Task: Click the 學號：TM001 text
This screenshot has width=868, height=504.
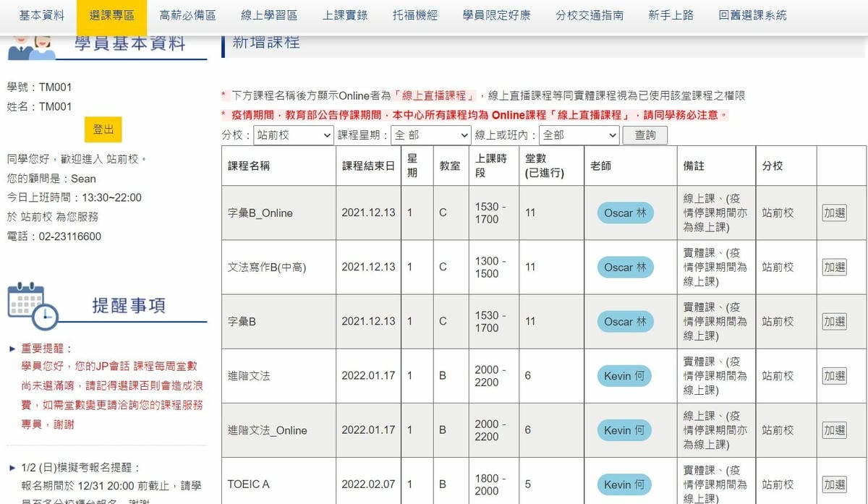Action: pos(40,87)
